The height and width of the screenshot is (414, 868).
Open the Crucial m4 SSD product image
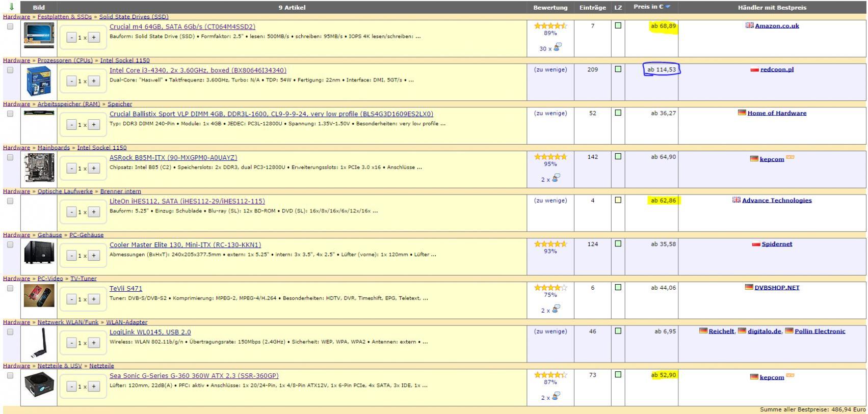pyautogui.click(x=39, y=36)
